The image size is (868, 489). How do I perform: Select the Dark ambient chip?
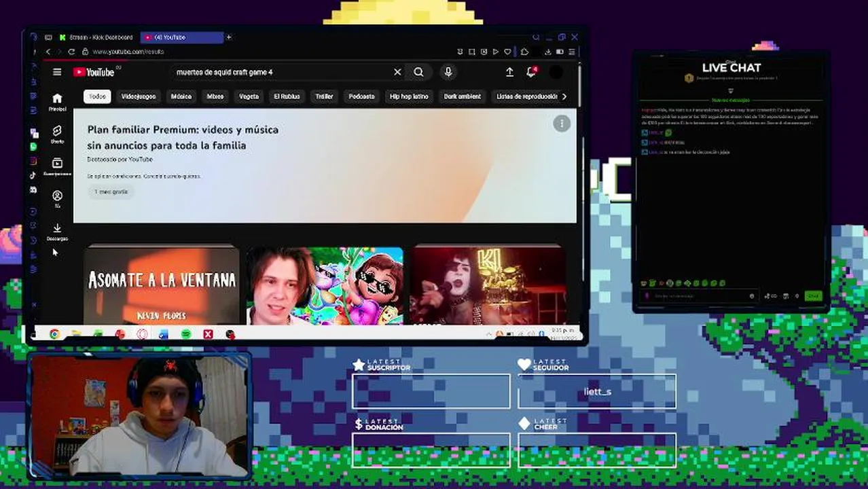(463, 96)
